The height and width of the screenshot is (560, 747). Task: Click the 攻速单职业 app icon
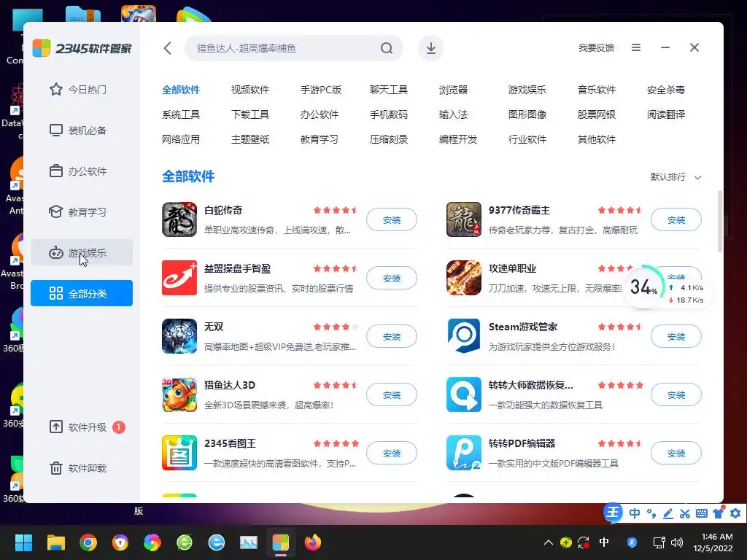pos(463,278)
